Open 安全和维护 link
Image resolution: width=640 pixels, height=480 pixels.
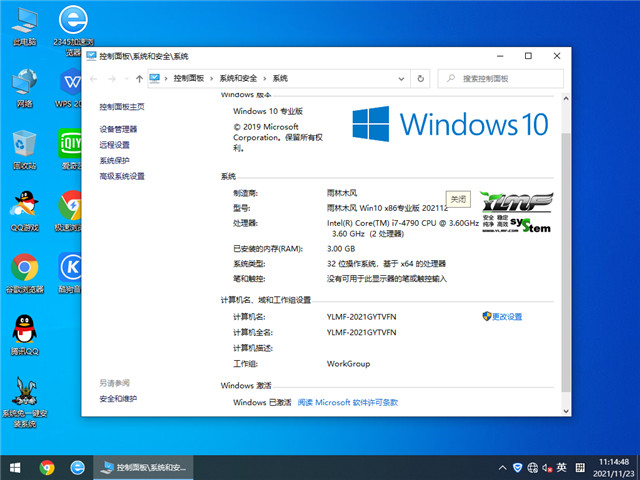pos(118,399)
